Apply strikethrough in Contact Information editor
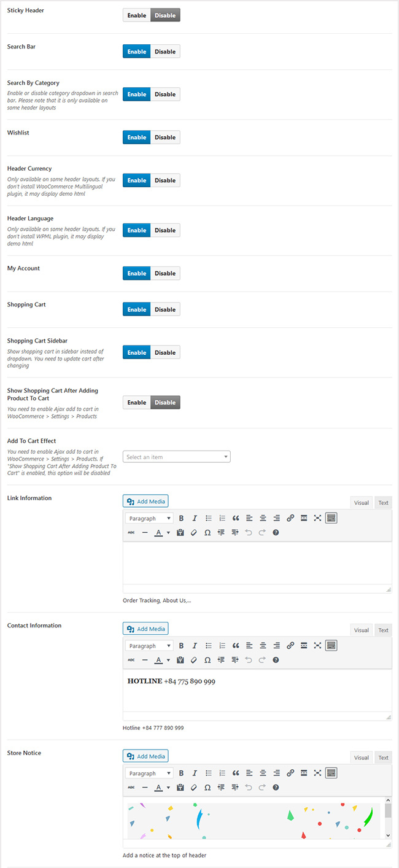Image resolution: width=399 pixels, height=868 pixels. [x=131, y=660]
